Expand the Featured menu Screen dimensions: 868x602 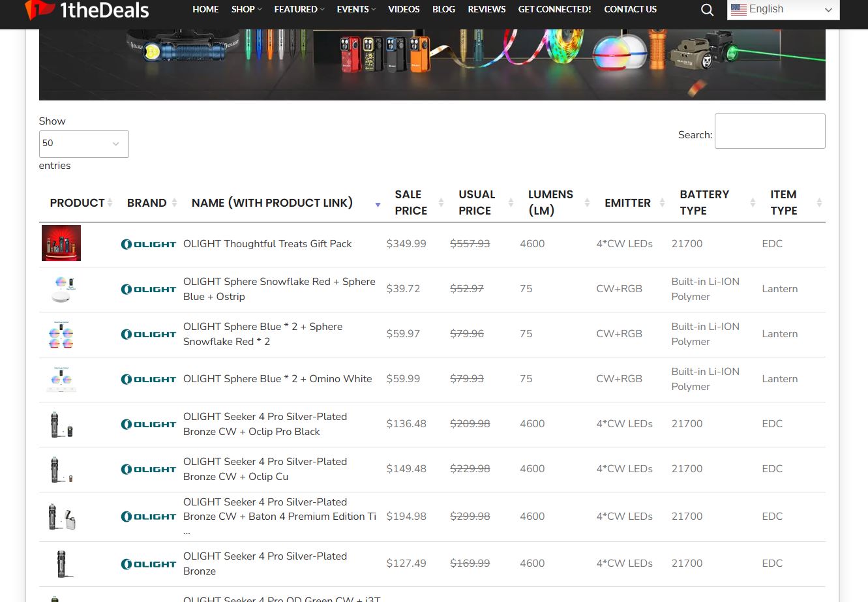(299, 9)
